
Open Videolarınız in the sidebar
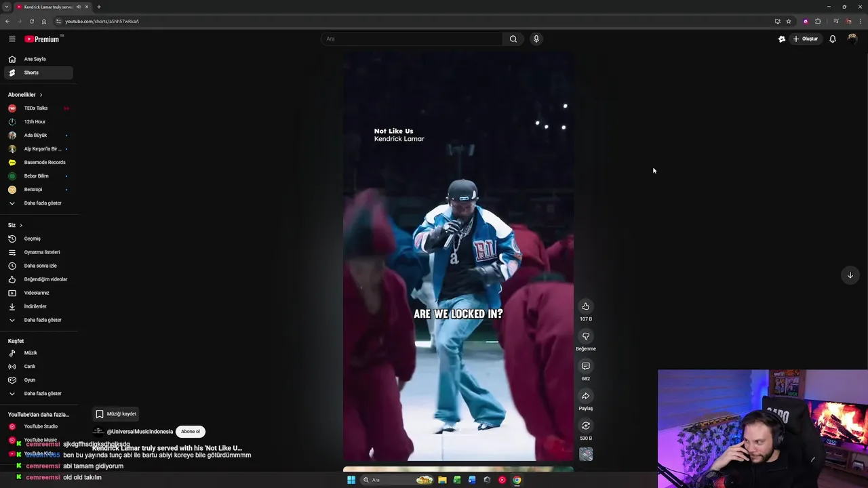point(38,293)
